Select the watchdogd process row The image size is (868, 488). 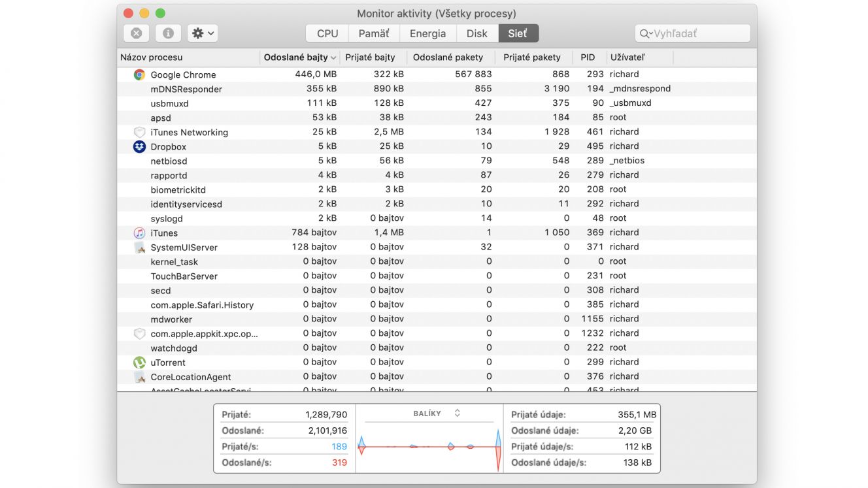pos(437,348)
